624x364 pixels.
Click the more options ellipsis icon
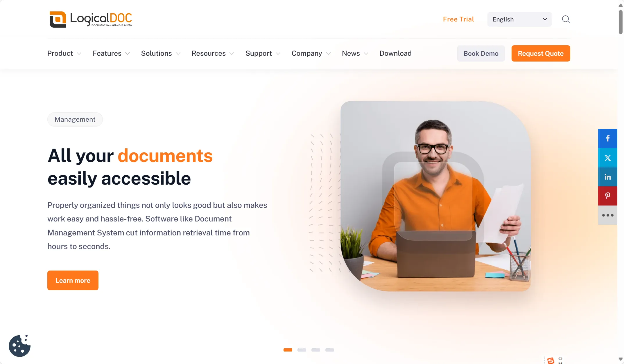click(x=608, y=215)
